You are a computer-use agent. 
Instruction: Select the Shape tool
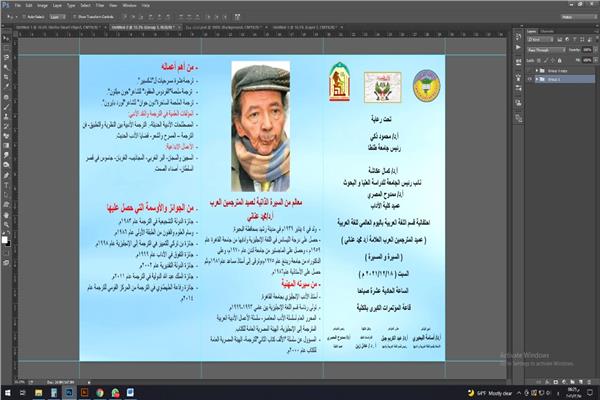pyautogui.click(x=6, y=205)
